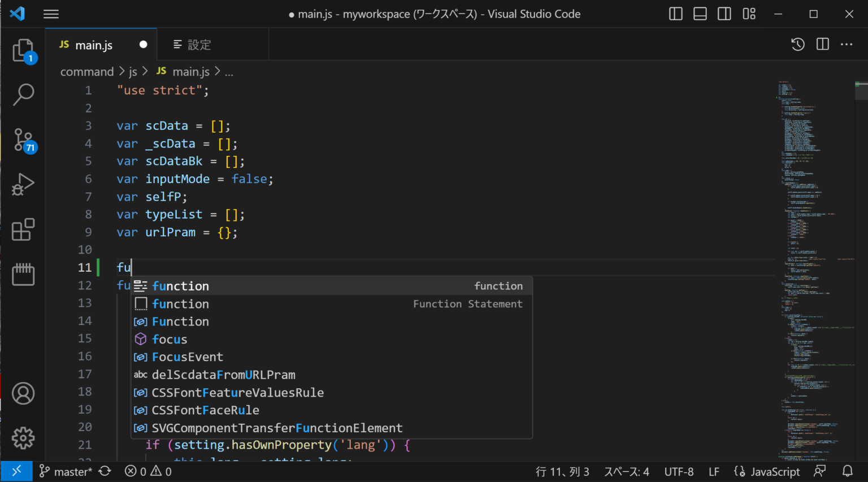
Task: Toggle the customize layout control
Action: tap(749, 14)
